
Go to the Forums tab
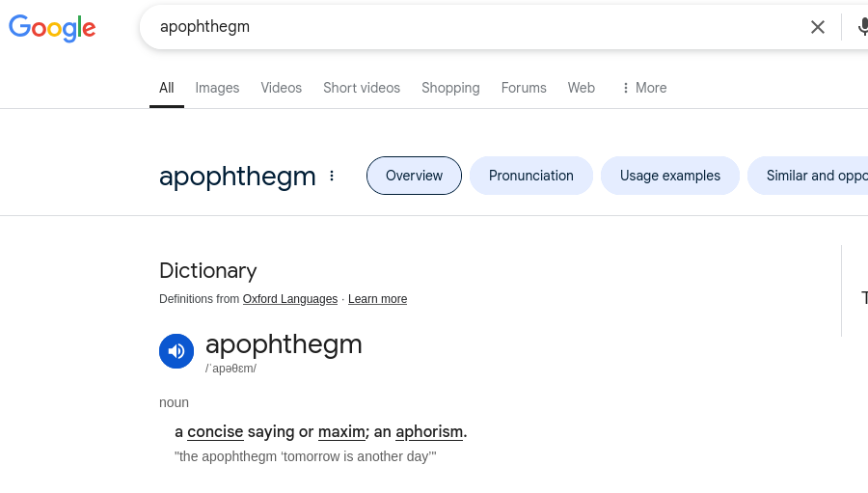click(x=524, y=88)
